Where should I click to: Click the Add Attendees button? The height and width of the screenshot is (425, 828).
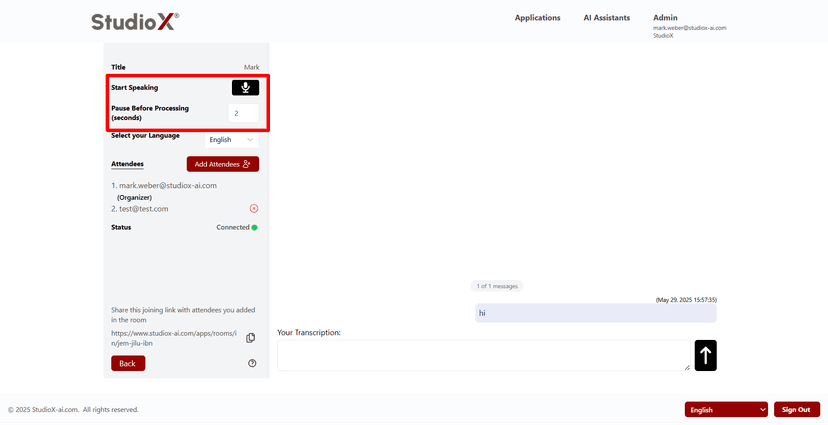tap(223, 164)
